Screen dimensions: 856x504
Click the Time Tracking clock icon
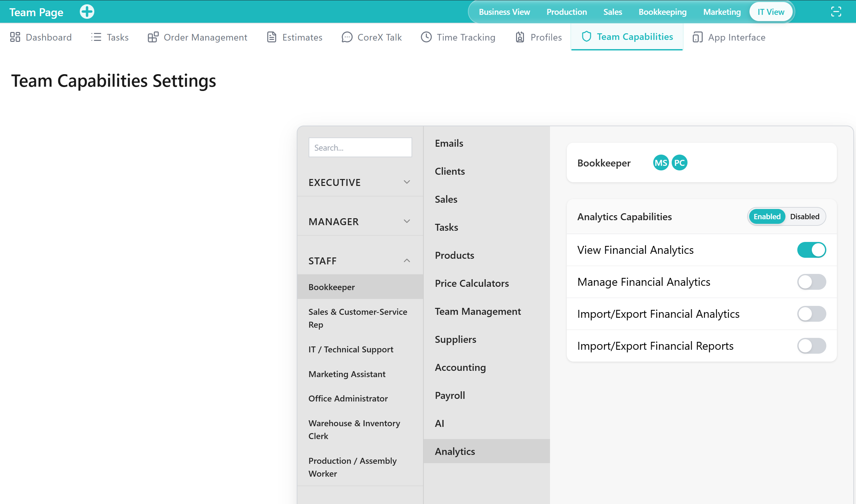click(x=426, y=37)
